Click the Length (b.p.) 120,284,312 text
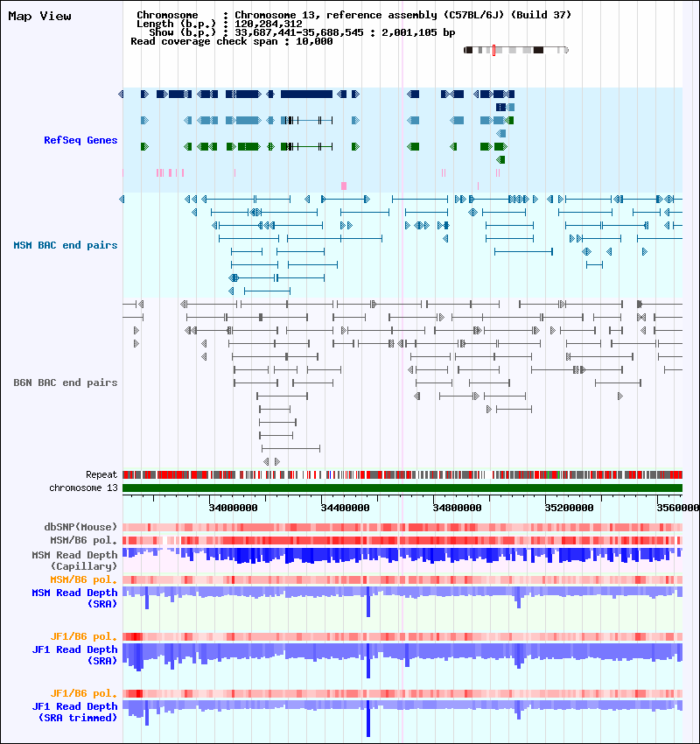This screenshot has width=700, height=744. coord(219,24)
